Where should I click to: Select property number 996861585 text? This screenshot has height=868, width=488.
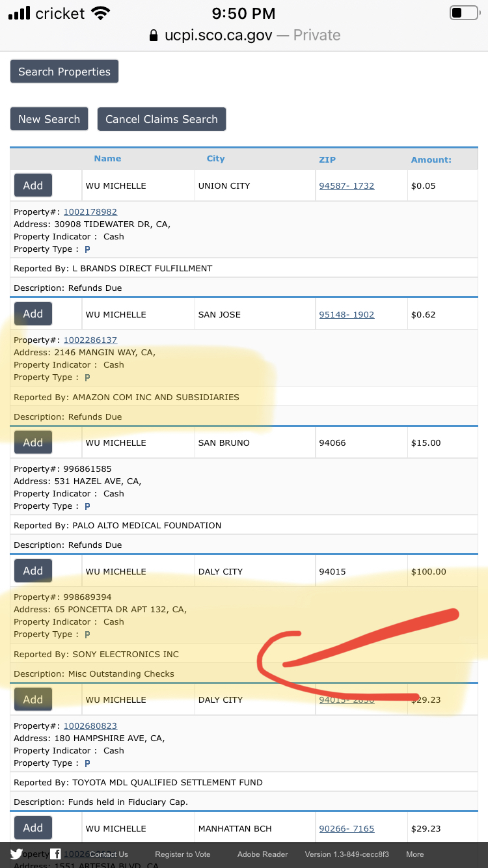(87, 468)
